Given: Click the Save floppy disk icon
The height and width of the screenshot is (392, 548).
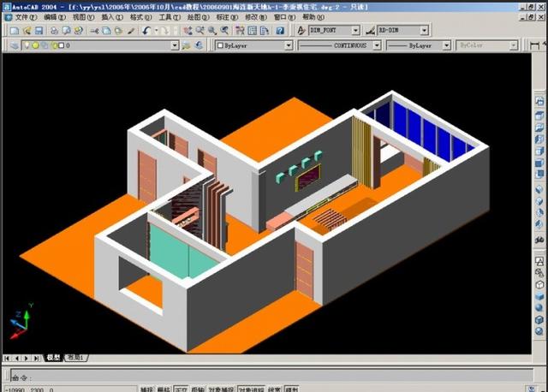Looking at the screenshot, I should point(39,31).
